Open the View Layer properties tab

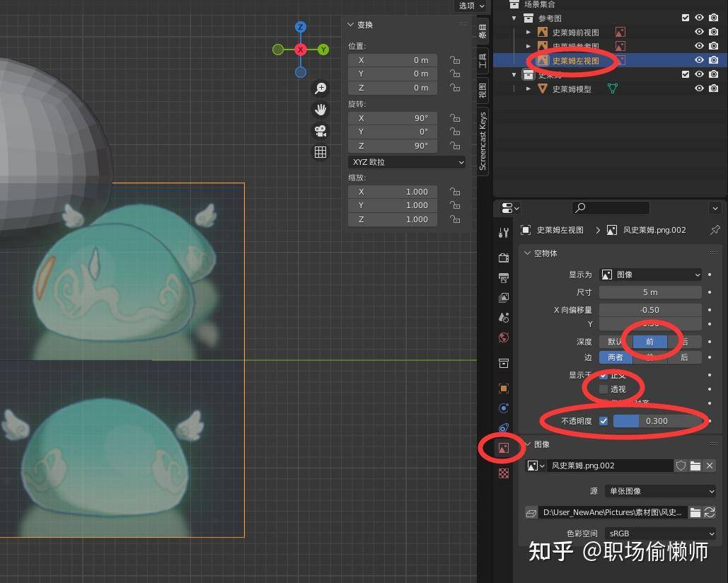pyautogui.click(x=504, y=298)
